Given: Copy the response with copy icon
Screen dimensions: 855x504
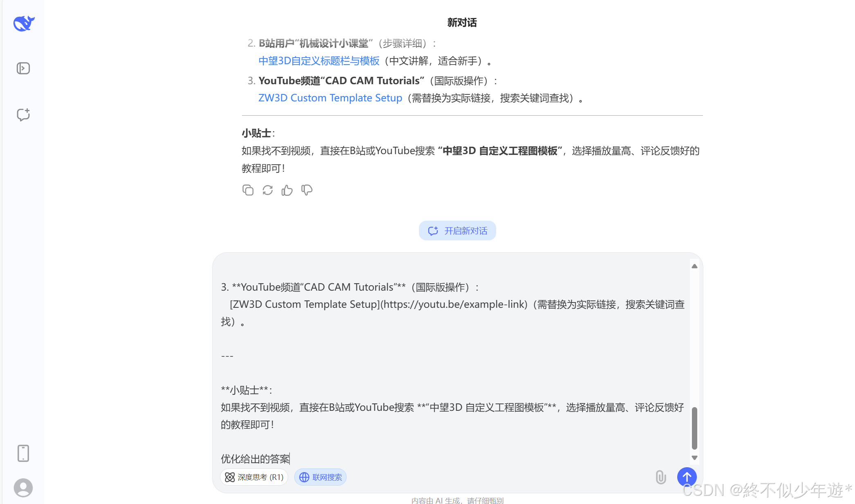Looking at the screenshot, I should 248,190.
